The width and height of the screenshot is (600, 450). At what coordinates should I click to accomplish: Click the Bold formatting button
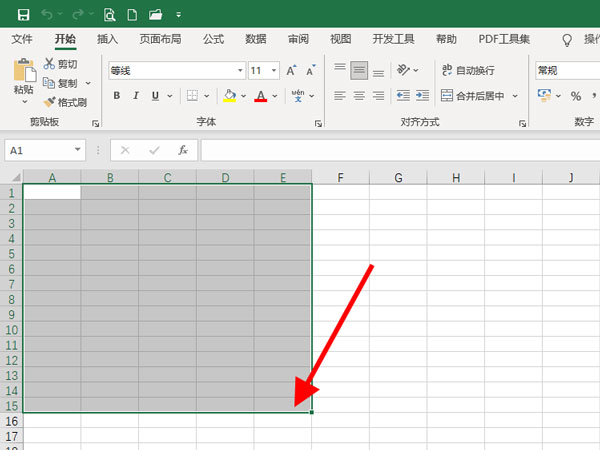click(x=117, y=96)
